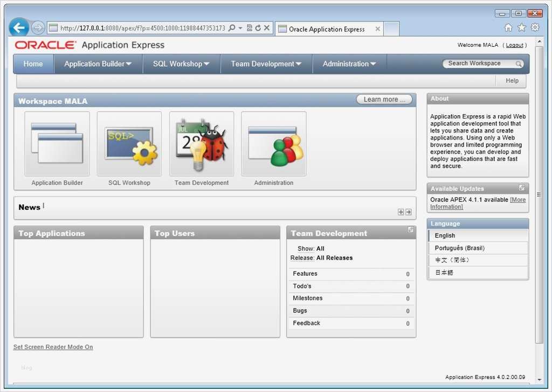Screen dimensions: 552x392
Task: Select English language
Action: (478, 235)
